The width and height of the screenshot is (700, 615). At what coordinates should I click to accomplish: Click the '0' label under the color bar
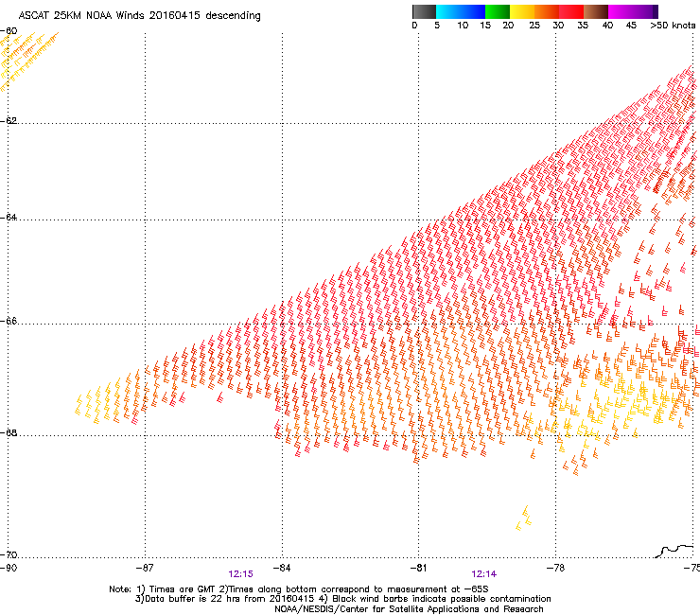414,26
